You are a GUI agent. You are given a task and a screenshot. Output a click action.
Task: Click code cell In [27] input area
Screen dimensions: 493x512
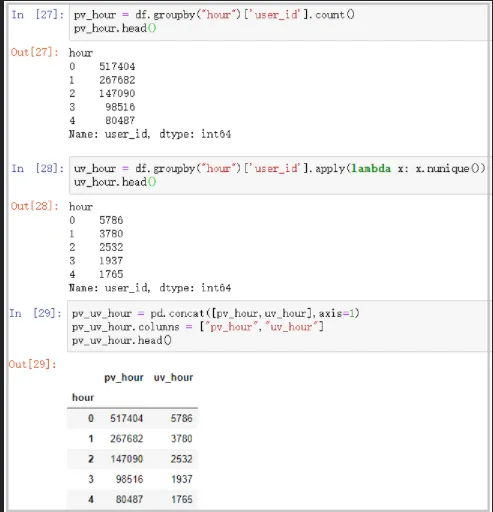(279, 22)
